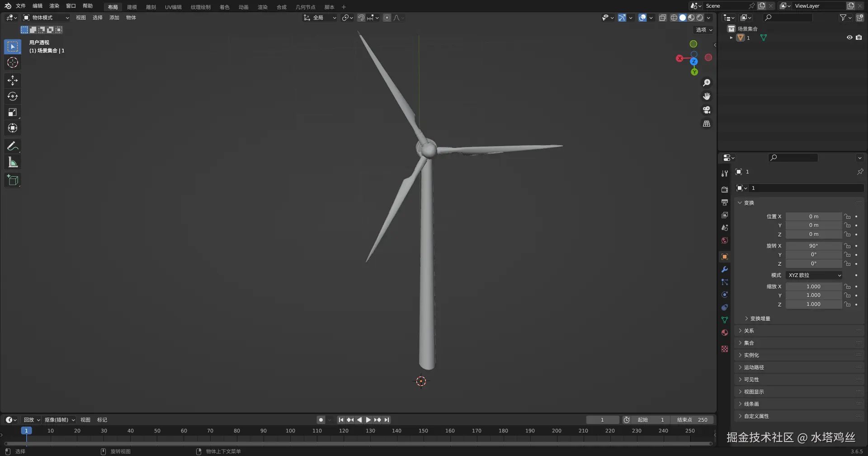The height and width of the screenshot is (456, 868).
Task: Click the 位置 X value field
Action: click(x=813, y=216)
